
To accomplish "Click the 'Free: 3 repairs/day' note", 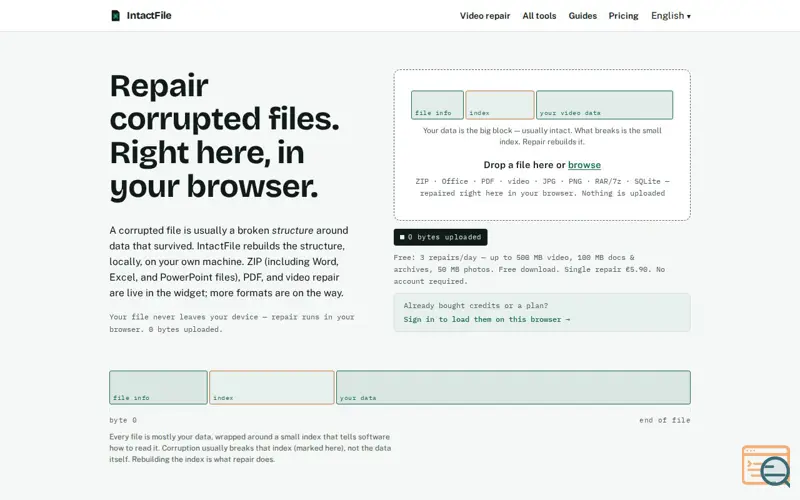I will click(529, 269).
